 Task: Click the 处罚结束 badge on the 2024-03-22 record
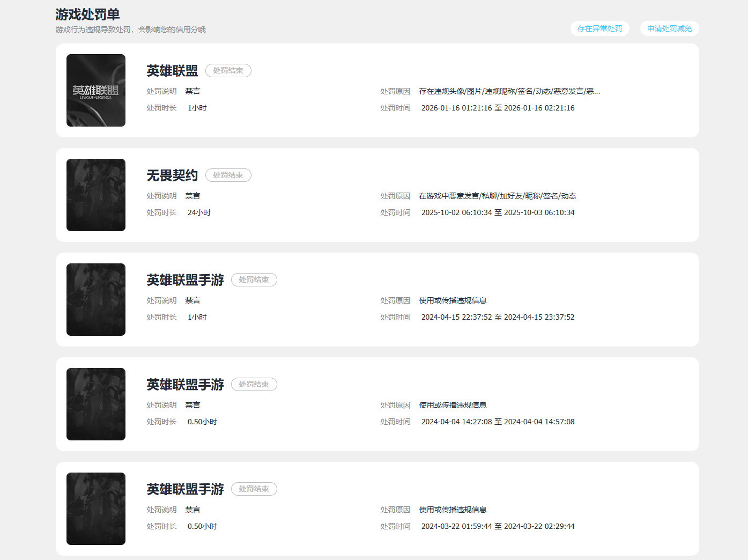[x=254, y=489]
